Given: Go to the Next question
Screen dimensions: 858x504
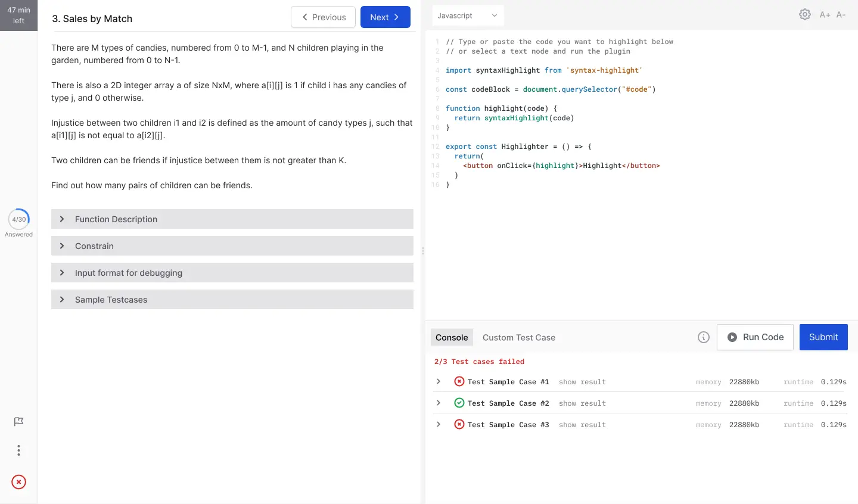Looking at the screenshot, I should click(385, 17).
